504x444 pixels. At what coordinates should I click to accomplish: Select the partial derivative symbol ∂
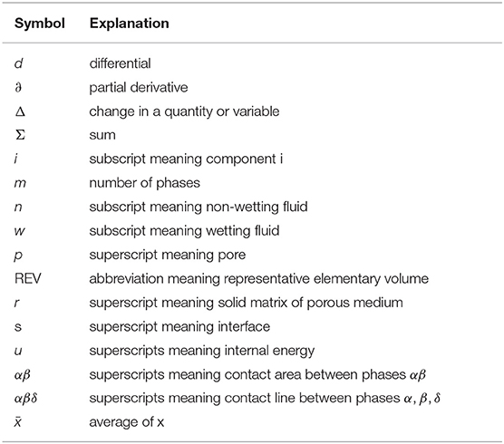[x=18, y=87]
